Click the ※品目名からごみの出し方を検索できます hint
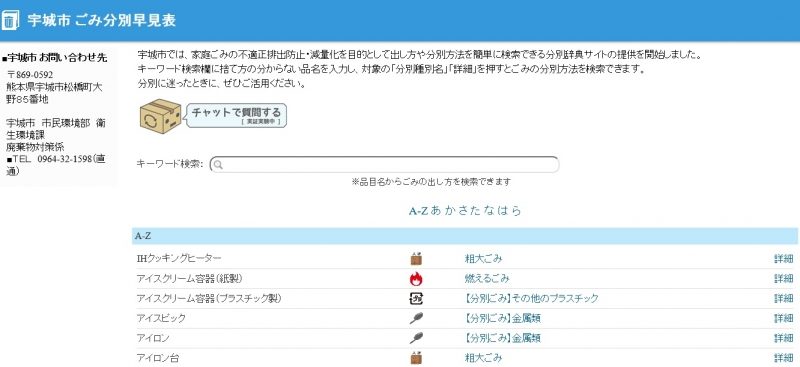The width and height of the screenshot is (800, 367). (x=431, y=182)
